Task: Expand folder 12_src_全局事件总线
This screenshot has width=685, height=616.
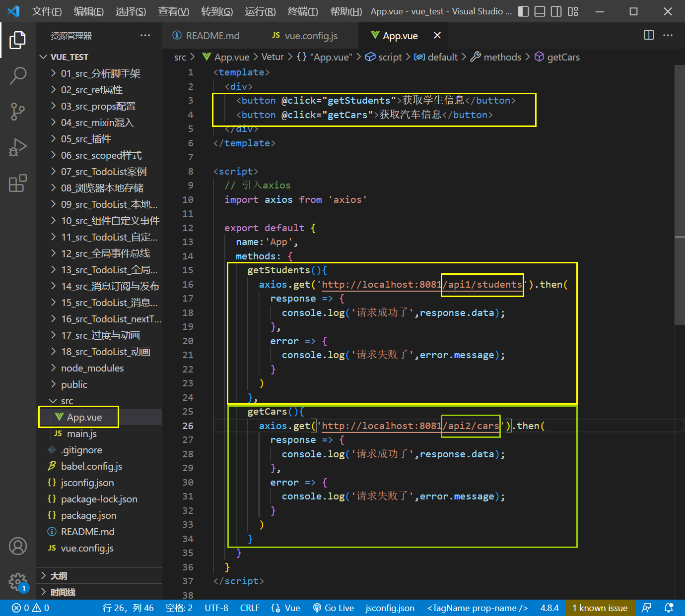Action: click(x=99, y=253)
